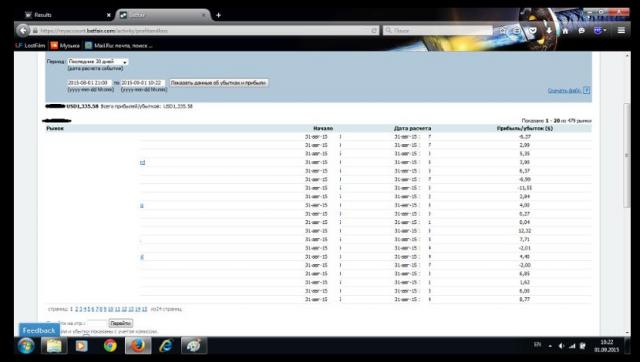
Task: Expand the period dropdown for the last 30 days
Action: coord(98,62)
